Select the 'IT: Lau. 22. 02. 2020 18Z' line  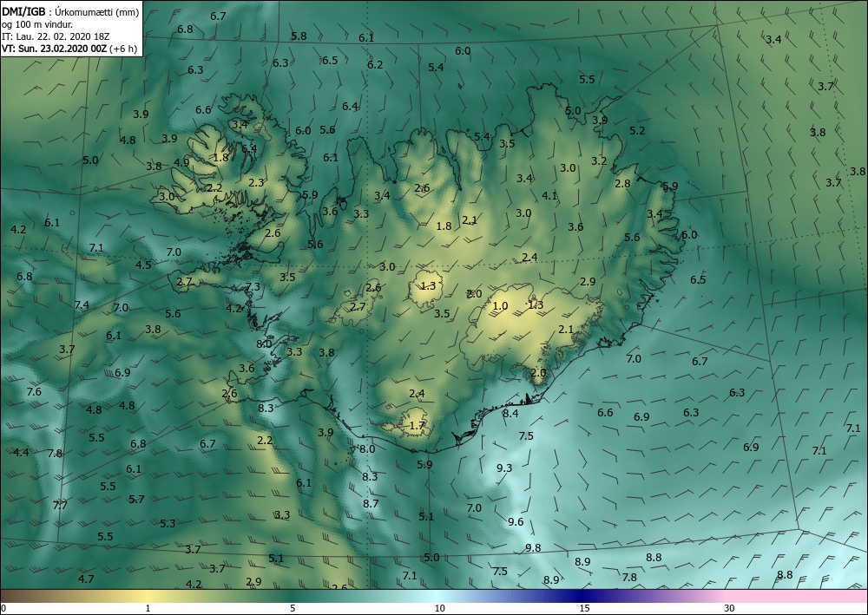(x=56, y=36)
